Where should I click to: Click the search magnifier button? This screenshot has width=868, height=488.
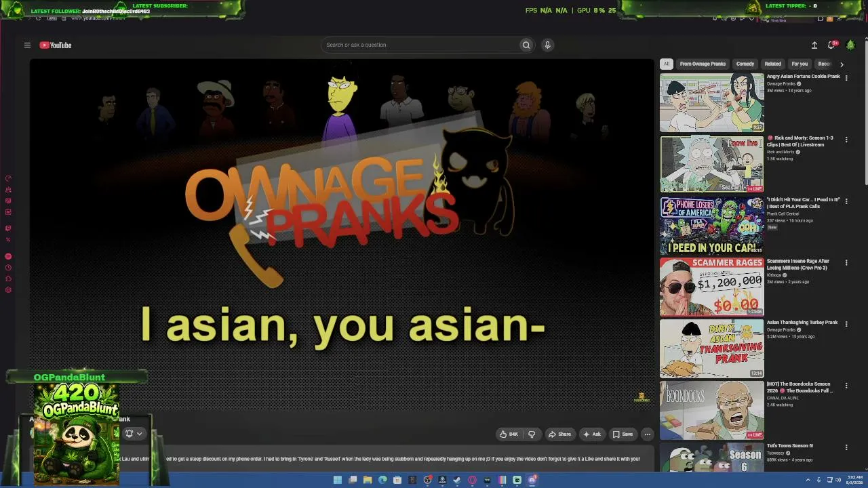(x=526, y=45)
